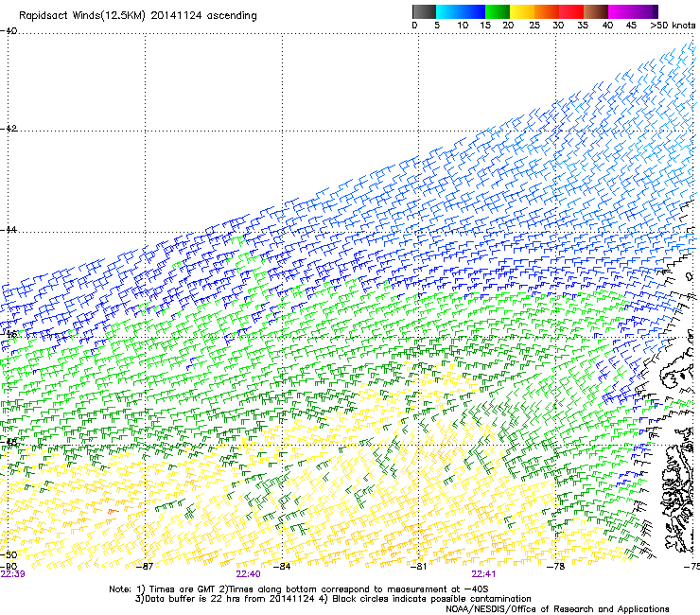Click the '-78' longitude label

(556, 567)
